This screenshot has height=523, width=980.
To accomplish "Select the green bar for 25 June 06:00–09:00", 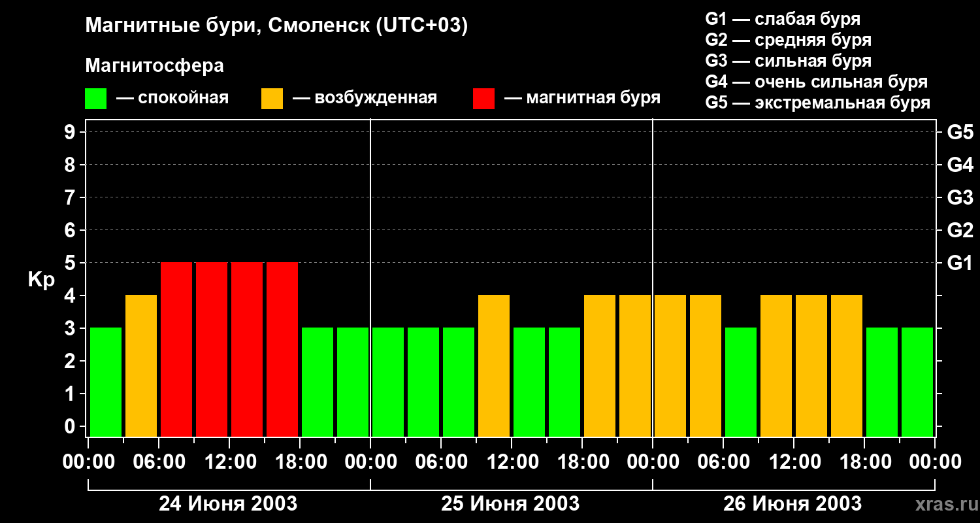I will point(459,382).
